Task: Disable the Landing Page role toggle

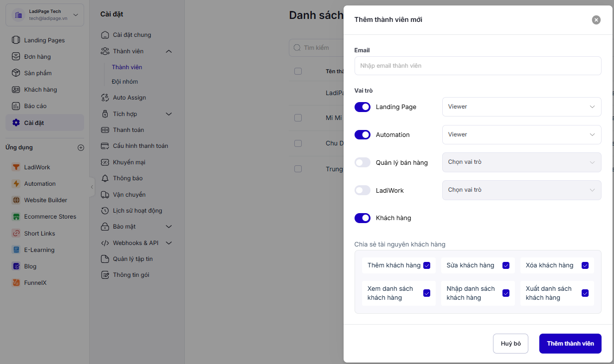Action: (x=363, y=107)
